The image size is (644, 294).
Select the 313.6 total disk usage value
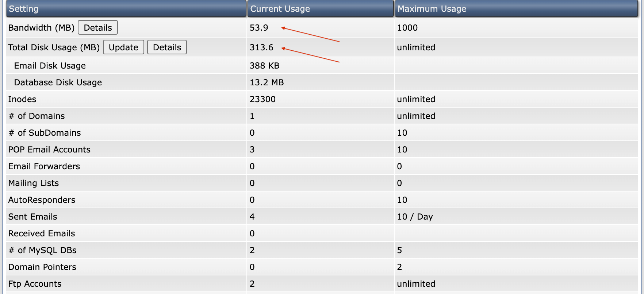[261, 47]
